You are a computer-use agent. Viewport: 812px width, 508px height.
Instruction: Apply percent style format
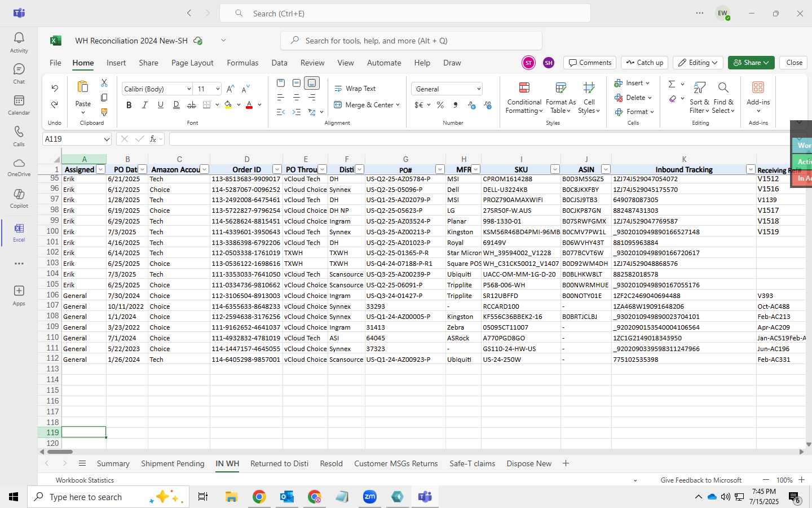440,105
